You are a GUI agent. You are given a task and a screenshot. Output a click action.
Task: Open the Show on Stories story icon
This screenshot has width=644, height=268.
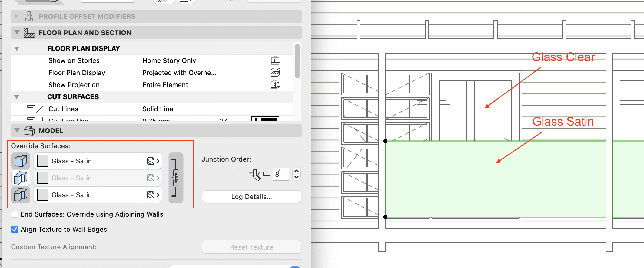point(275,60)
